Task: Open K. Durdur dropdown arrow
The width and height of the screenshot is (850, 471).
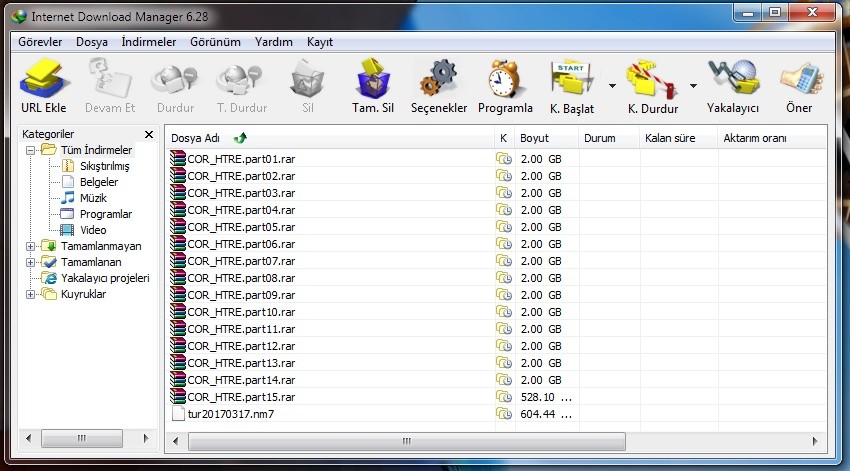Action: click(x=693, y=86)
